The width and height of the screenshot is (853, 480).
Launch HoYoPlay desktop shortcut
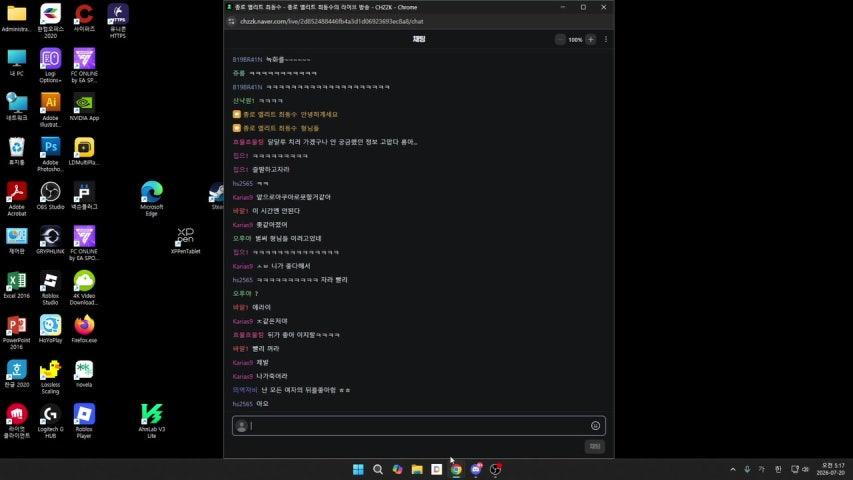tap(51, 329)
